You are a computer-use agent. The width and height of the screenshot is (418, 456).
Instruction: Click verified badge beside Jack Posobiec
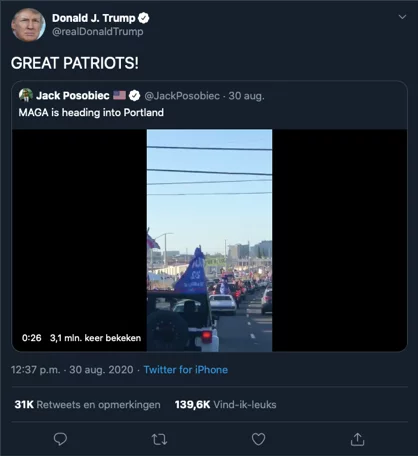[134, 96]
